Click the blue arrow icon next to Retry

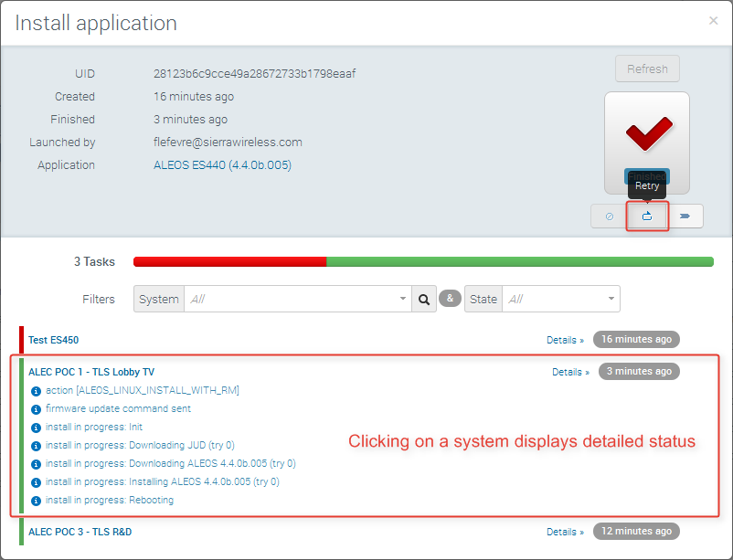[x=685, y=217]
